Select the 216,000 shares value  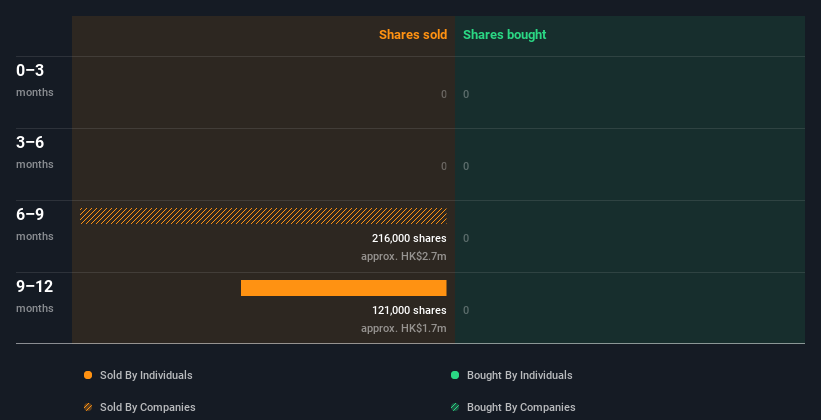click(409, 239)
